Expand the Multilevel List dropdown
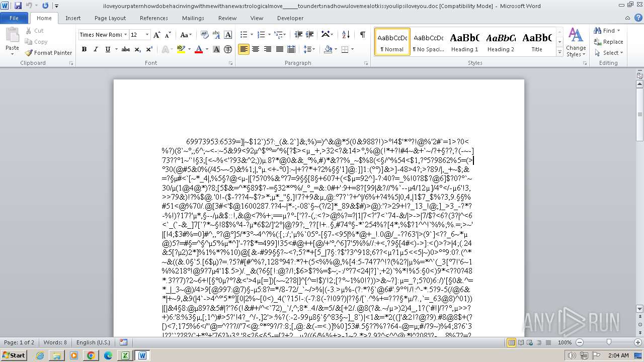Image resolution: width=644 pixels, height=362 pixels. (x=285, y=35)
